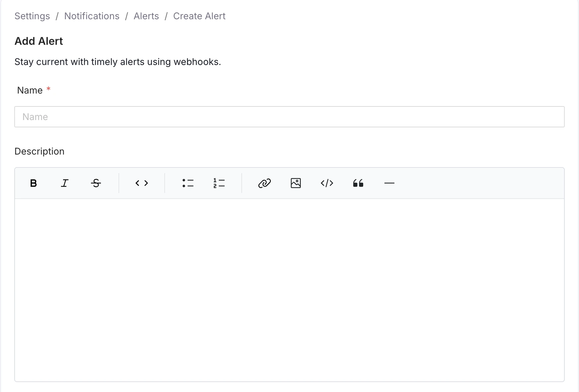
Task: Insert a hyperlink in the description
Action: (x=264, y=183)
